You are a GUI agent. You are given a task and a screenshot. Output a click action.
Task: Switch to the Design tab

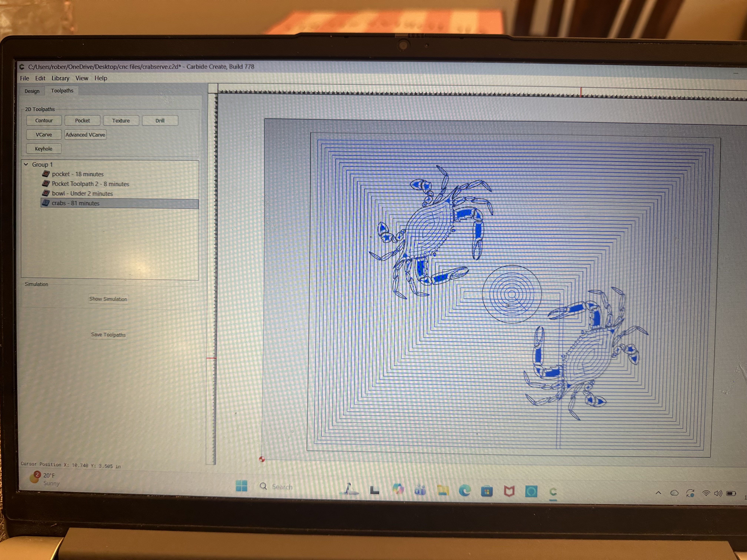coord(32,91)
